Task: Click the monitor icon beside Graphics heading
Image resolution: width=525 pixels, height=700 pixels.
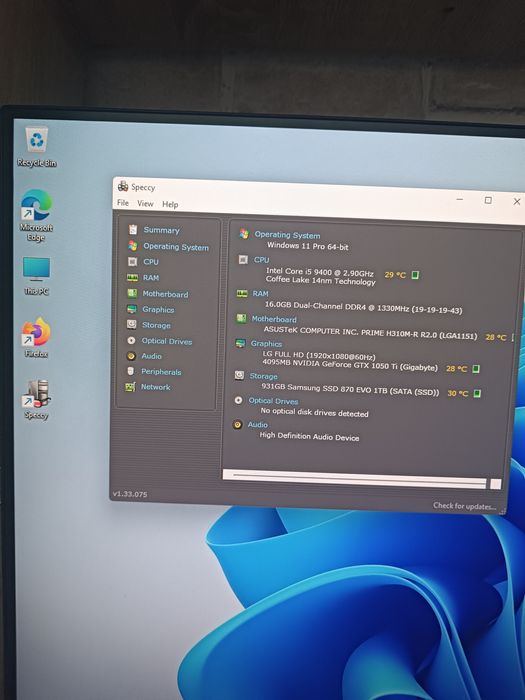Action: coord(240,343)
